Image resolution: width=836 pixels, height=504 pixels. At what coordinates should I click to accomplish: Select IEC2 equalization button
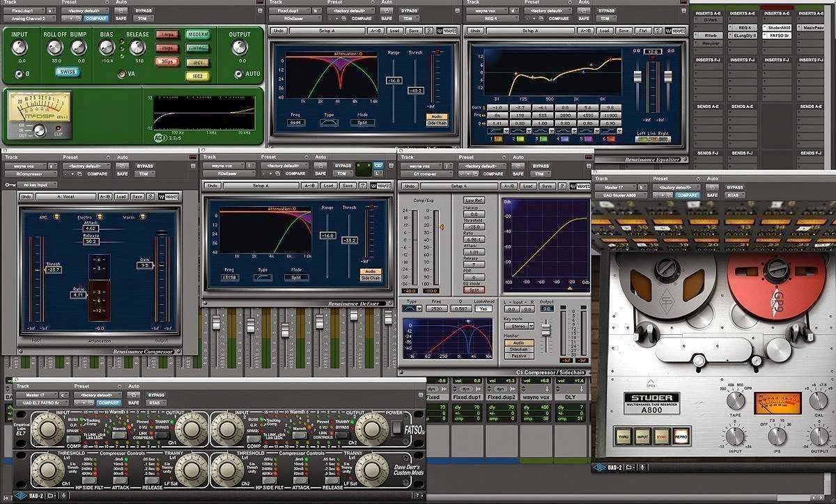coord(197,75)
